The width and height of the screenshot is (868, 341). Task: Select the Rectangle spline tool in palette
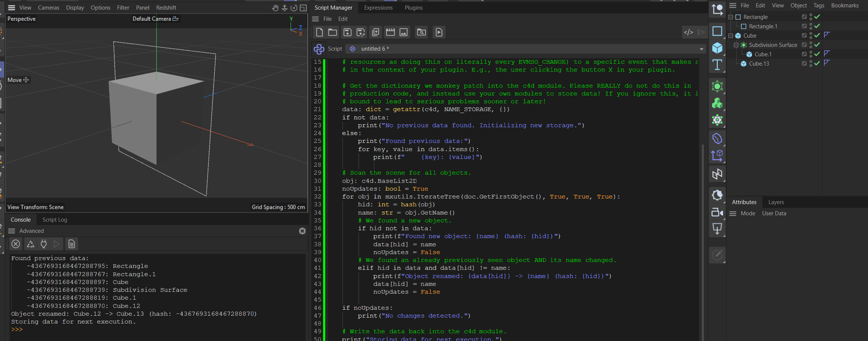(717, 31)
